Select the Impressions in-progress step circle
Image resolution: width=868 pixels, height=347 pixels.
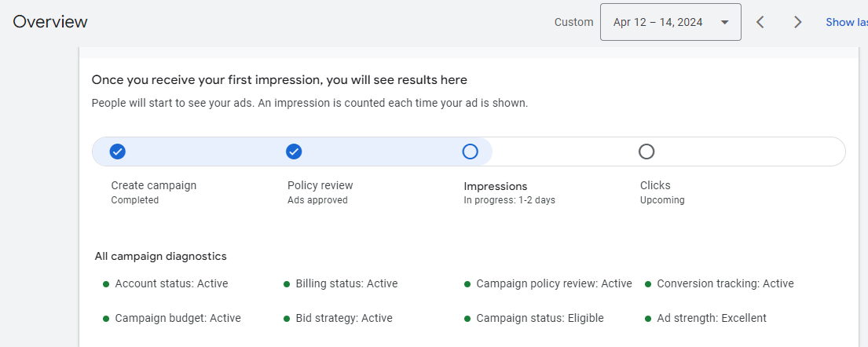coord(470,152)
